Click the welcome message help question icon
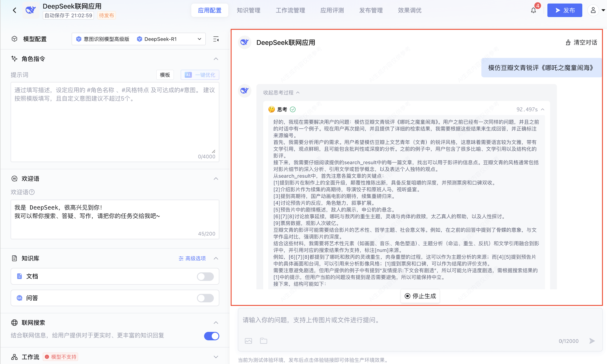The height and width of the screenshot is (364, 607). click(32, 192)
